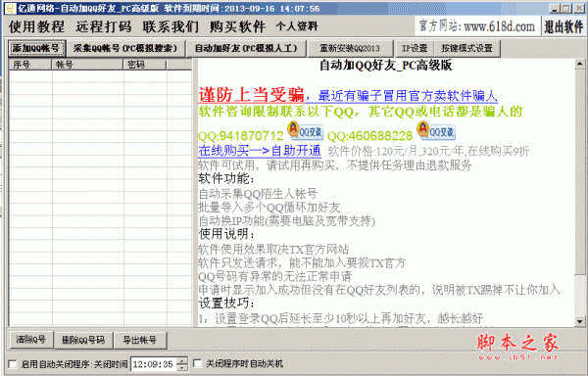The height and width of the screenshot is (376, 588).
Task: Sort by the 密码 column header
Action: click(x=145, y=65)
